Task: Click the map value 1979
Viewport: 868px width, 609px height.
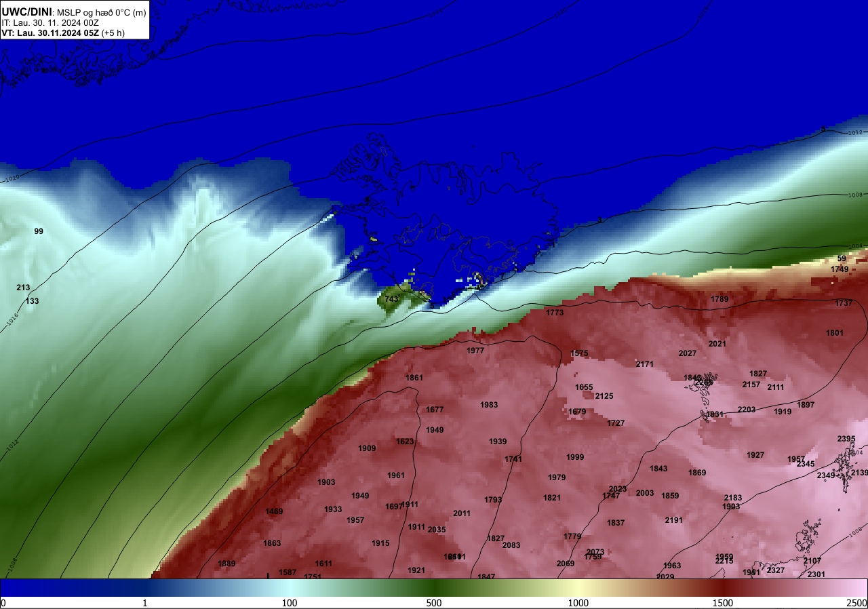Action: [557, 477]
